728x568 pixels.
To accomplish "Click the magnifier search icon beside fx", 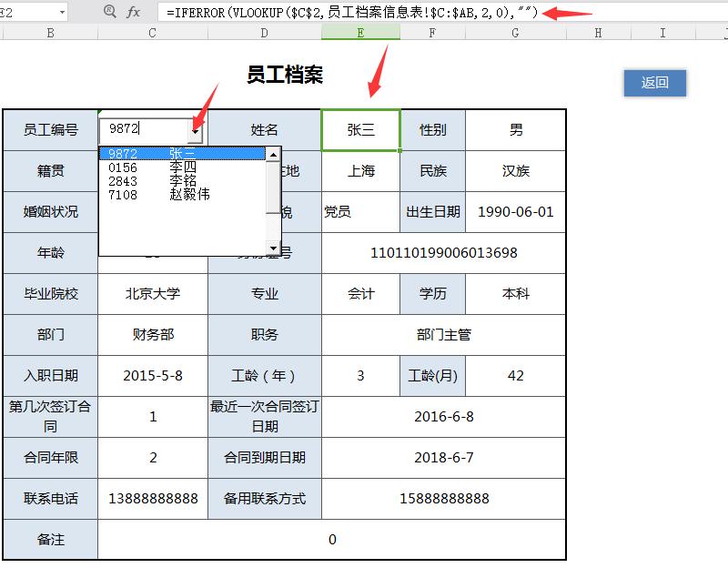I will 109,13.
